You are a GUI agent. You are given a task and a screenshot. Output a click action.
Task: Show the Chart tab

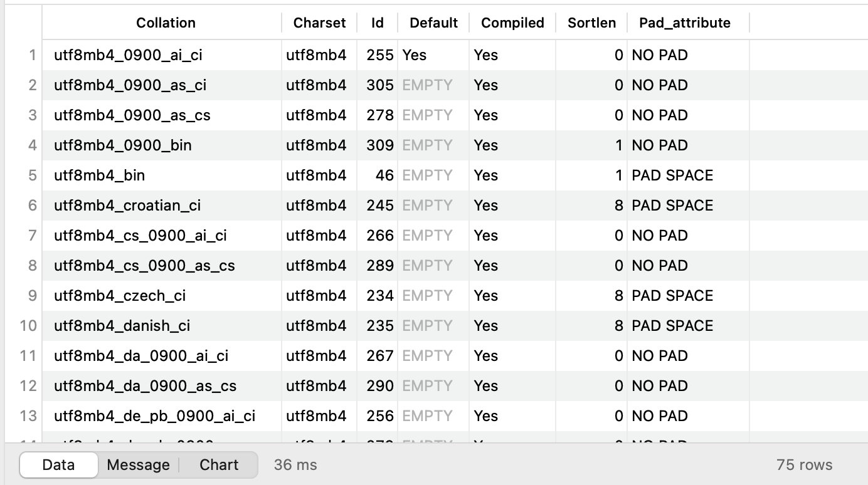pyautogui.click(x=219, y=465)
